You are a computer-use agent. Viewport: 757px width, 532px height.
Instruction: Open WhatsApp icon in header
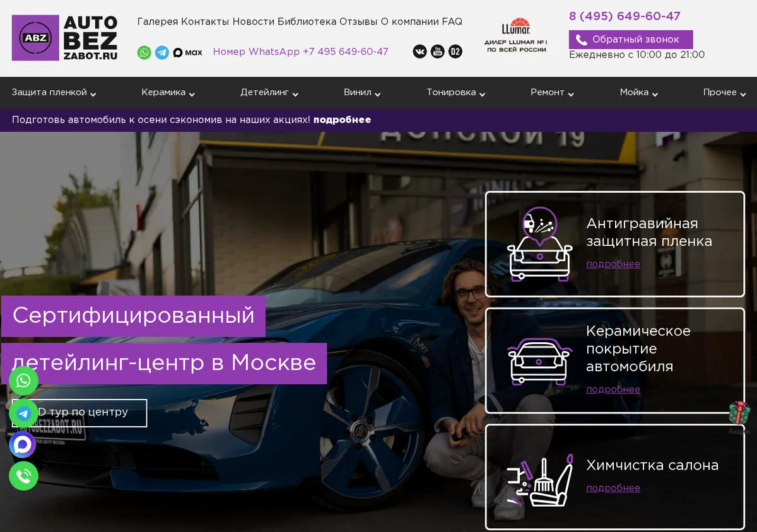coord(144,52)
